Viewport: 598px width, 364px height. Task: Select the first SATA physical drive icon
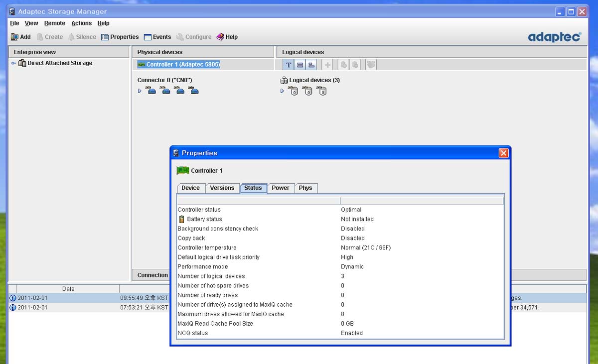click(x=151, y=91)
